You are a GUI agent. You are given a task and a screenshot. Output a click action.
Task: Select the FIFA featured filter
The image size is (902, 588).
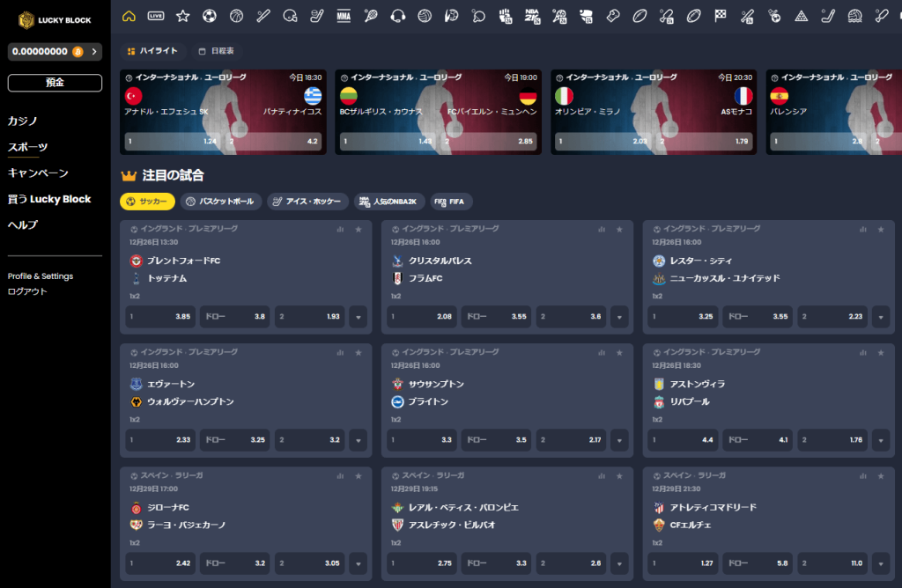click(451, 202)
